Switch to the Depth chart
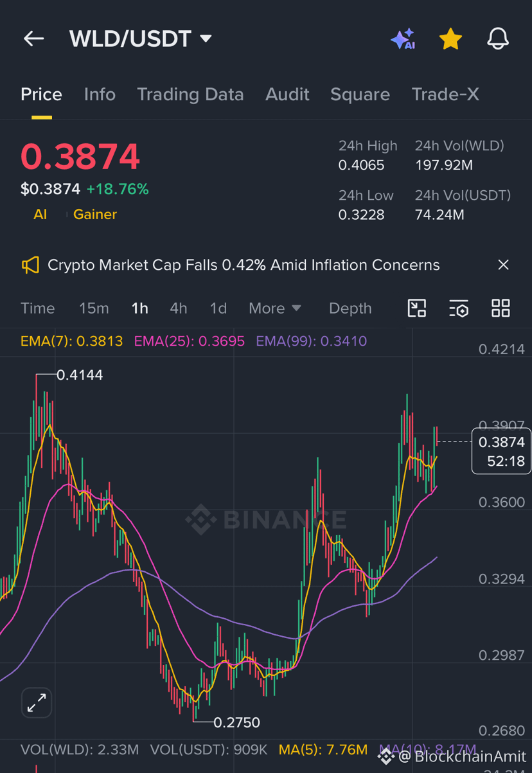The width and height of the screenshot is (532, 773). click(x=350, y=308)
